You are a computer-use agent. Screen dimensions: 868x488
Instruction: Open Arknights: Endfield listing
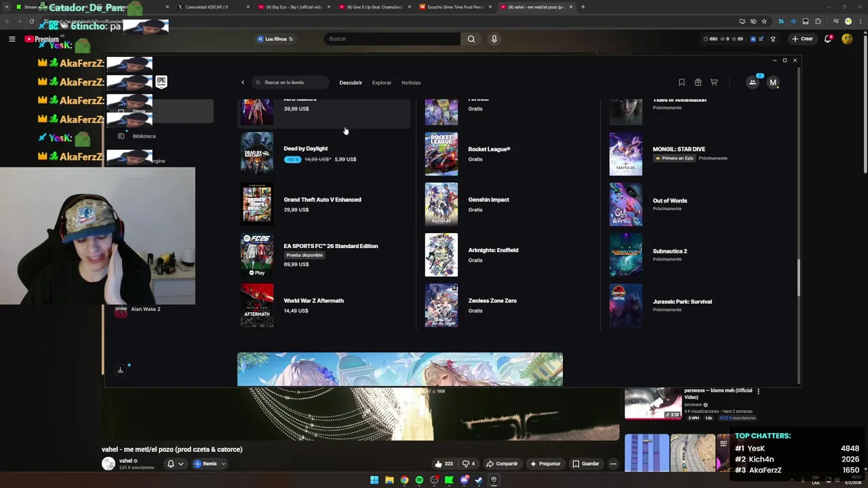tap(509, 255)
